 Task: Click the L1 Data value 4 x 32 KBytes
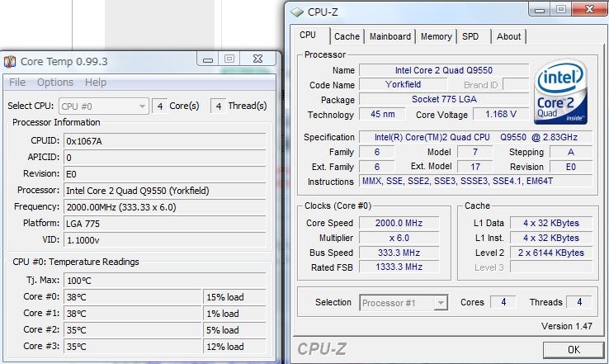(550, 223)
